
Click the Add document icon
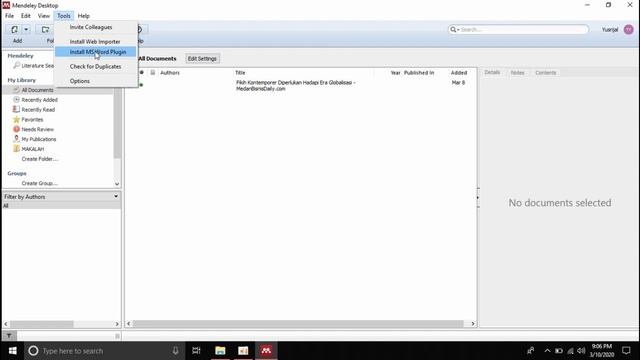pyautogui.click(x=14, y=29)
